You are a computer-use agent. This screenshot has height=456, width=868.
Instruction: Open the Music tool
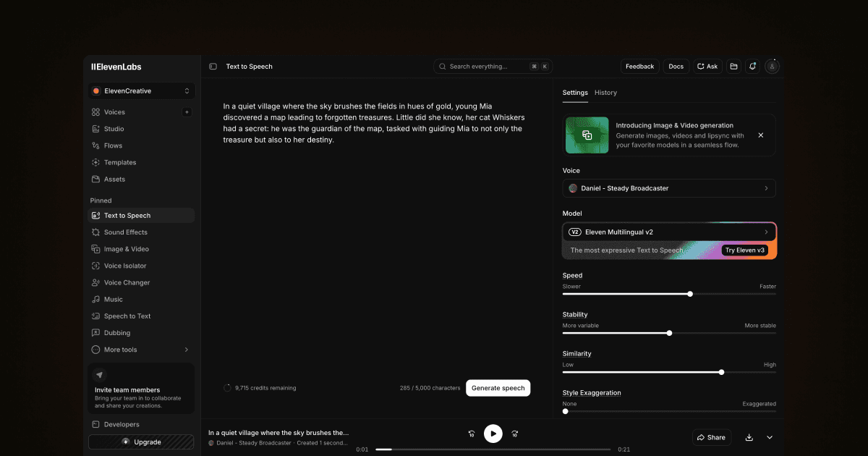[141, 300]
